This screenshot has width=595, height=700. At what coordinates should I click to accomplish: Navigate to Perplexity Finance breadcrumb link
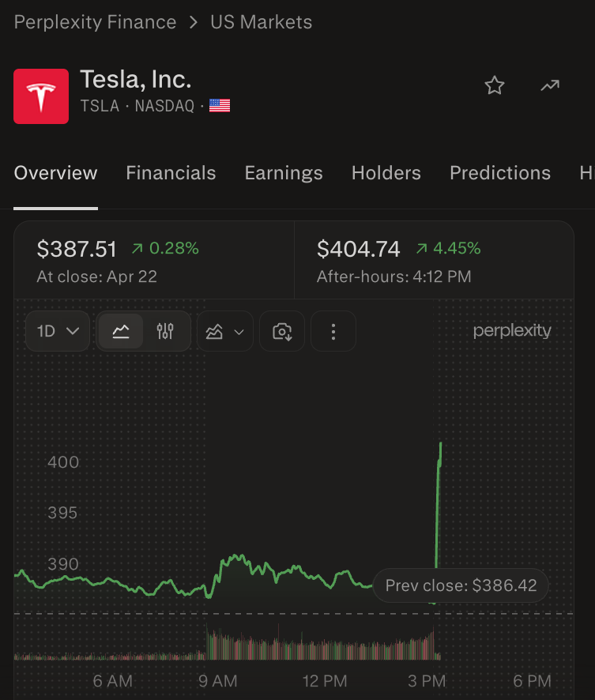pyautogui.click(x=95, y=22)
